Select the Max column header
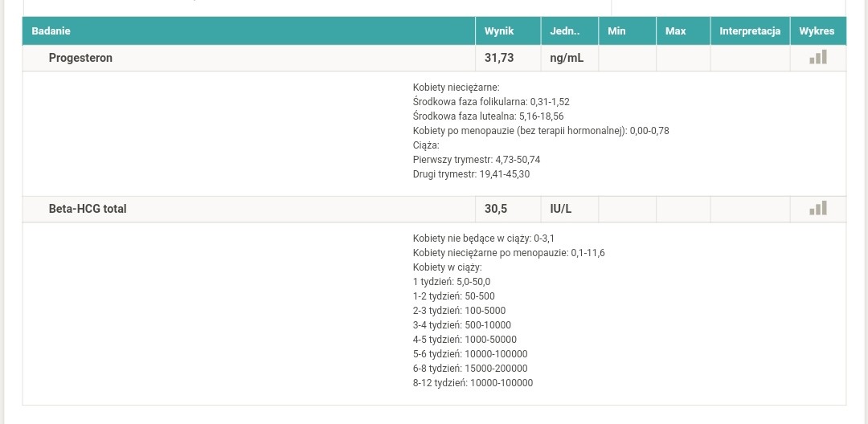The height and width of the screenshot is (424, 868). 675,31
